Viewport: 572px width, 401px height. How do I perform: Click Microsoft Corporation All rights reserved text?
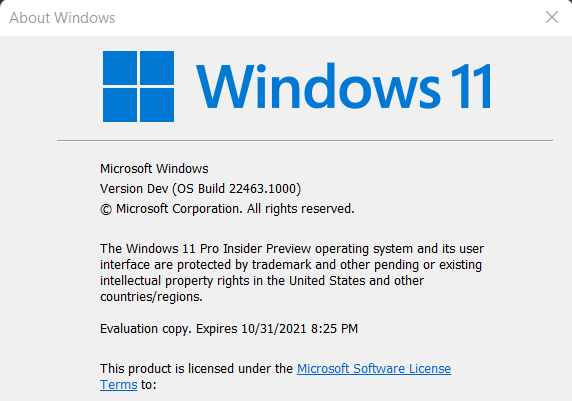pos(235,209)
